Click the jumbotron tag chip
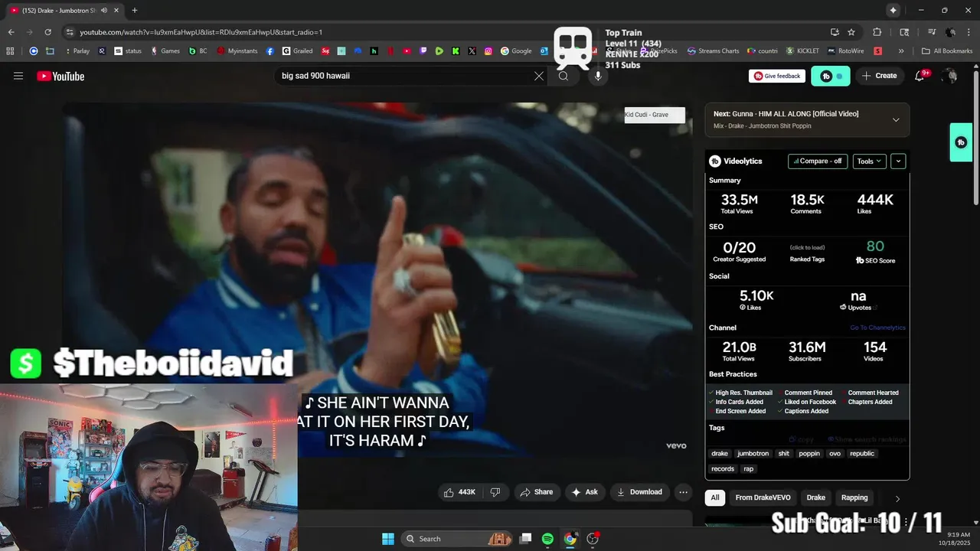 click(x=753, y=453)
